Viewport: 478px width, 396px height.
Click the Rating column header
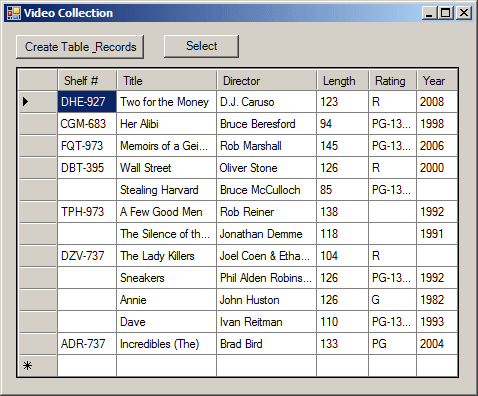click(x=393, y=80)
